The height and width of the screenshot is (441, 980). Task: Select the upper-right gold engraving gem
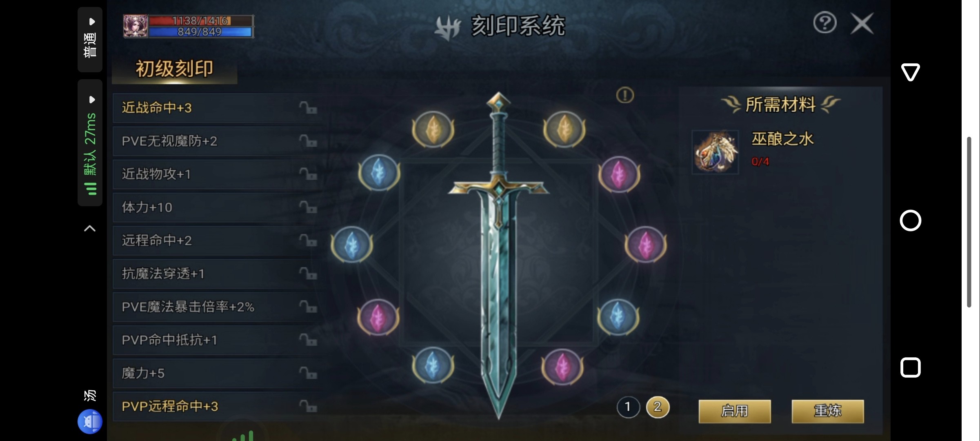click(x=564, y=130)
